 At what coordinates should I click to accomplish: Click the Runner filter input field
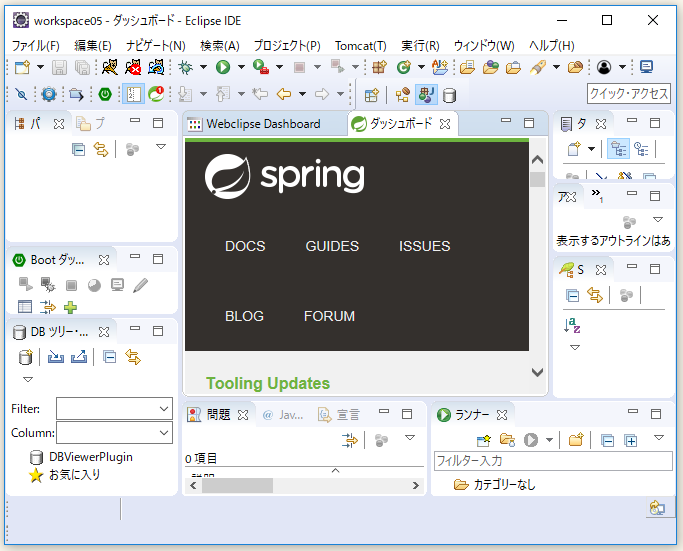point(553,461)
